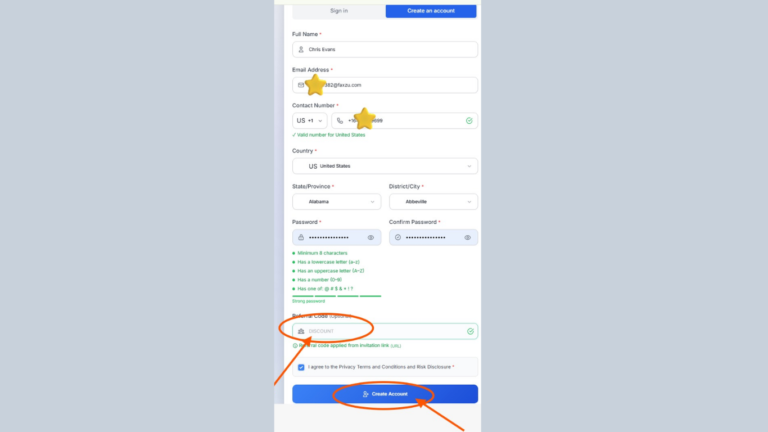Show password using eye icon in Password field
The image size is (768, 432).
(x=371, y=238)
